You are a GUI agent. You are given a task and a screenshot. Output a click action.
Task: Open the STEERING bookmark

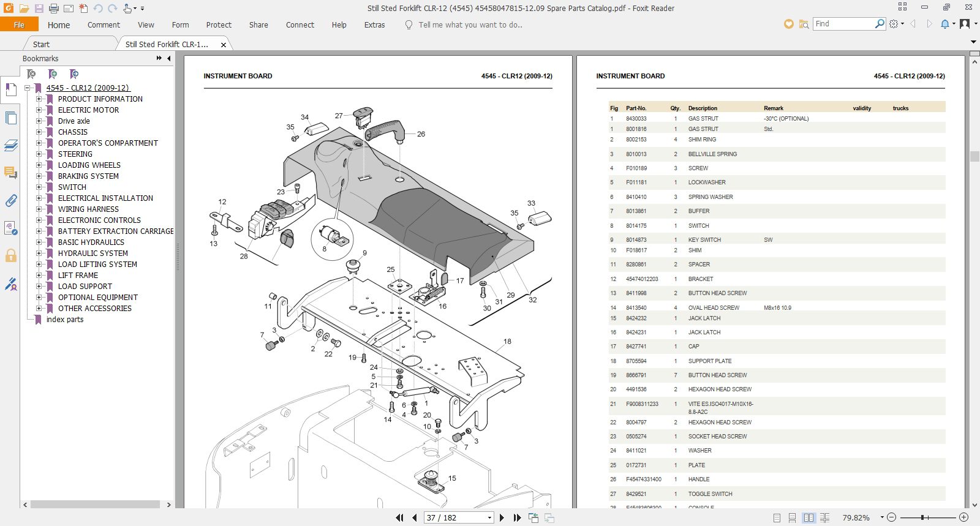[75, 154]
